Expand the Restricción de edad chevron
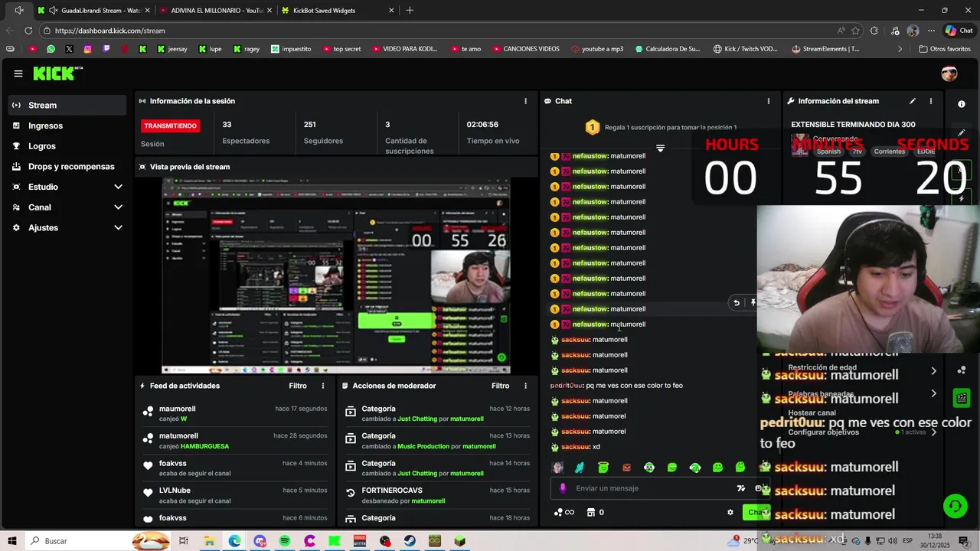Image resolution: width=980 pixels, height=551 pixels. click(933, 371)
